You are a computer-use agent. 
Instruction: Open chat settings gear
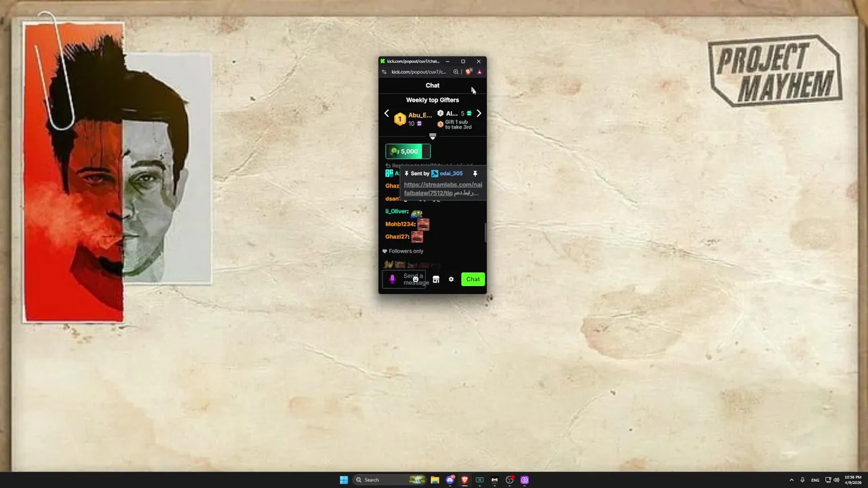[x=451, y=279]
